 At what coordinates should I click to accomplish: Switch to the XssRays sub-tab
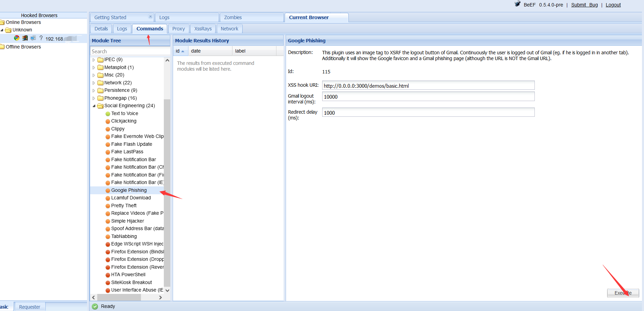203,29
